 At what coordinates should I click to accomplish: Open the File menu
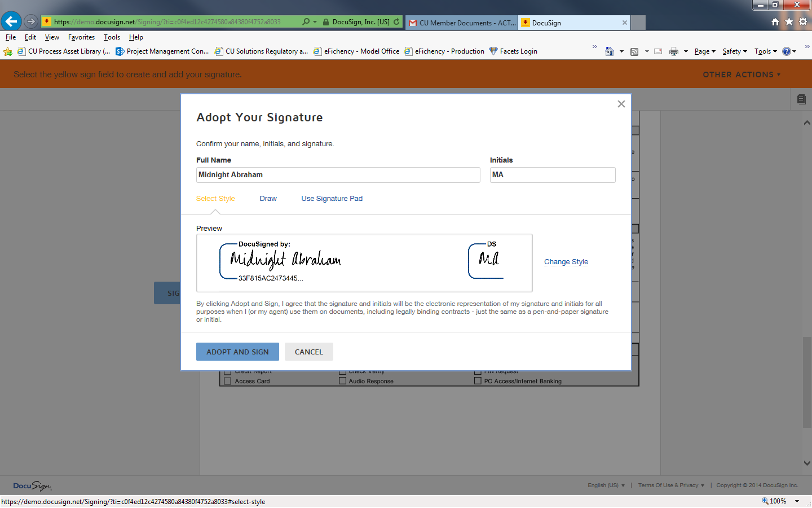(x=11, y=37)
